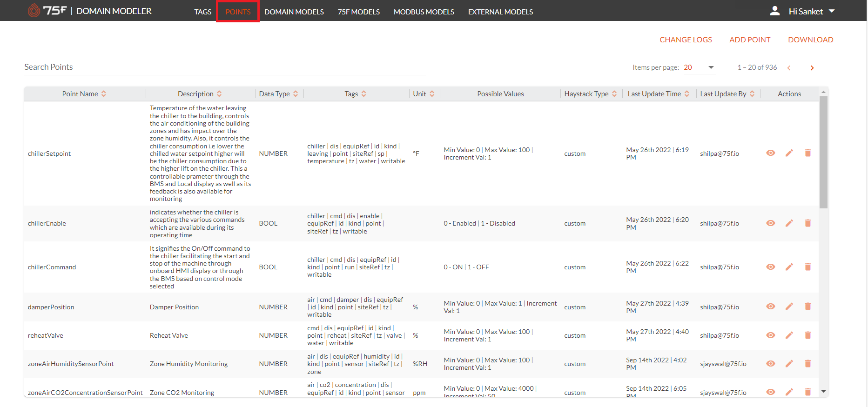Edit the chillerSetpoint point with pencil icon
The width and height of the screenshot is (868, 407).
(x=789, y=153)
